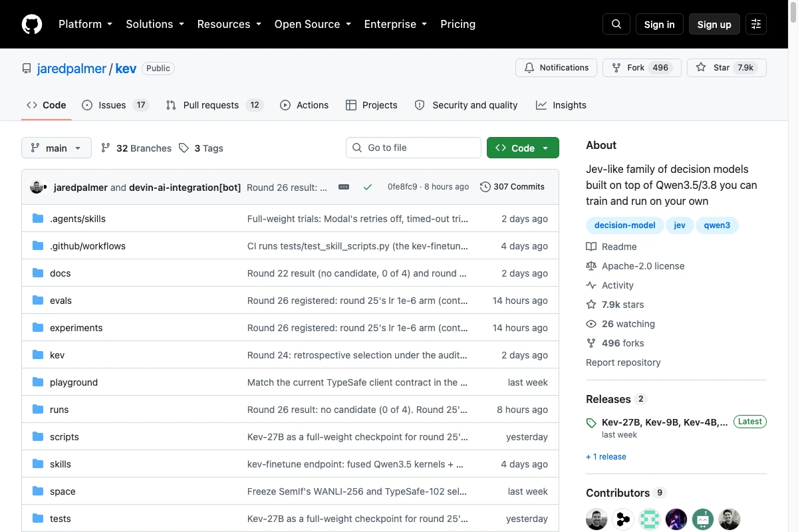Image resolution: width=798 pixels, height=532 pixels.
Task: Fork the repository with Fork button
Action: point(641,68)
